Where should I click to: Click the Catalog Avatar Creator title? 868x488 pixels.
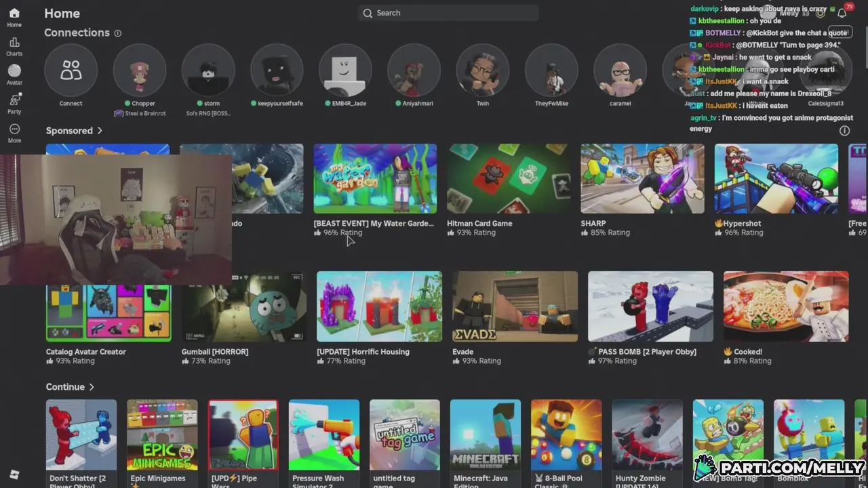86,352
